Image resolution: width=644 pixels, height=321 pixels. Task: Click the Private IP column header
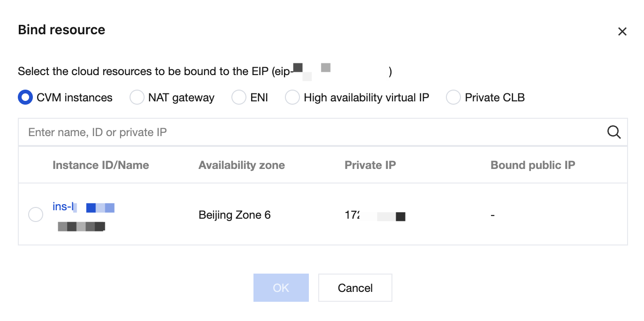click(x=370, y=165)
